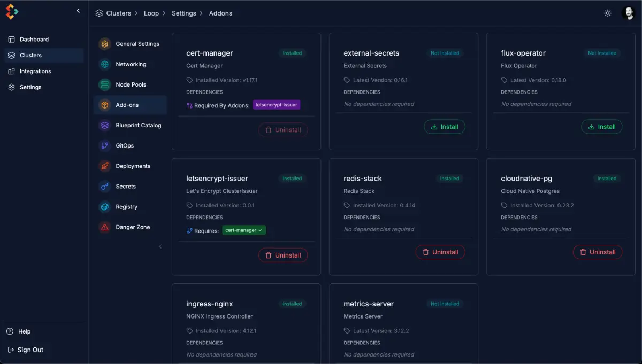Click Installed badge on ingress-nginx card

[292, 304]
